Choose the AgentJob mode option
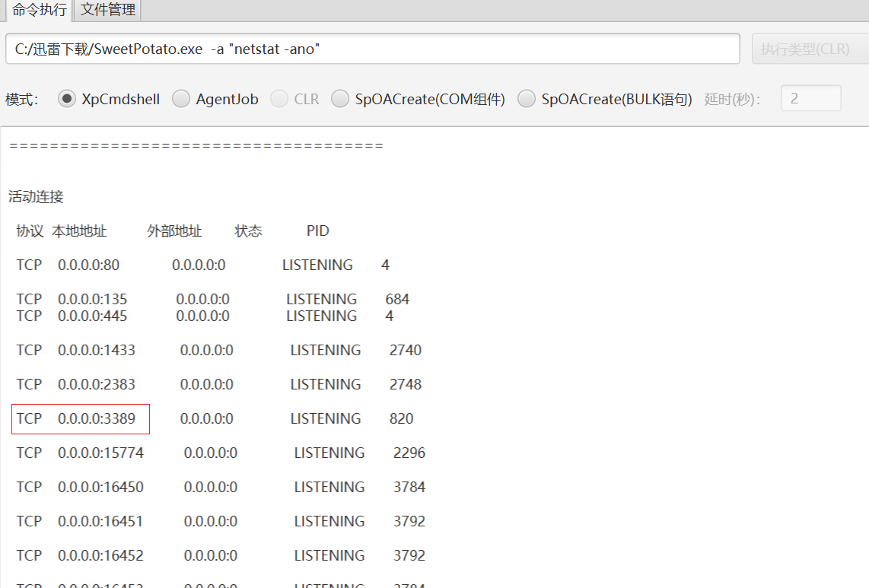 click(181, 99)
